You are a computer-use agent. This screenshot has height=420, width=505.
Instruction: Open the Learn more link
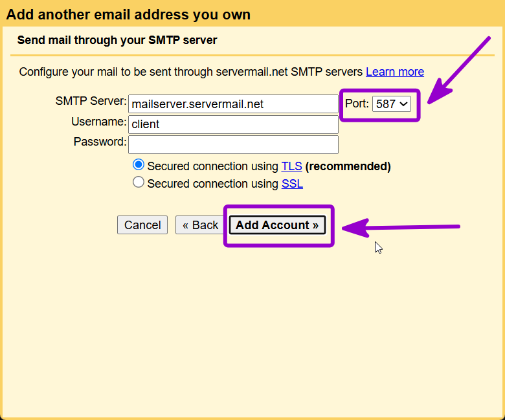(395, 71)
